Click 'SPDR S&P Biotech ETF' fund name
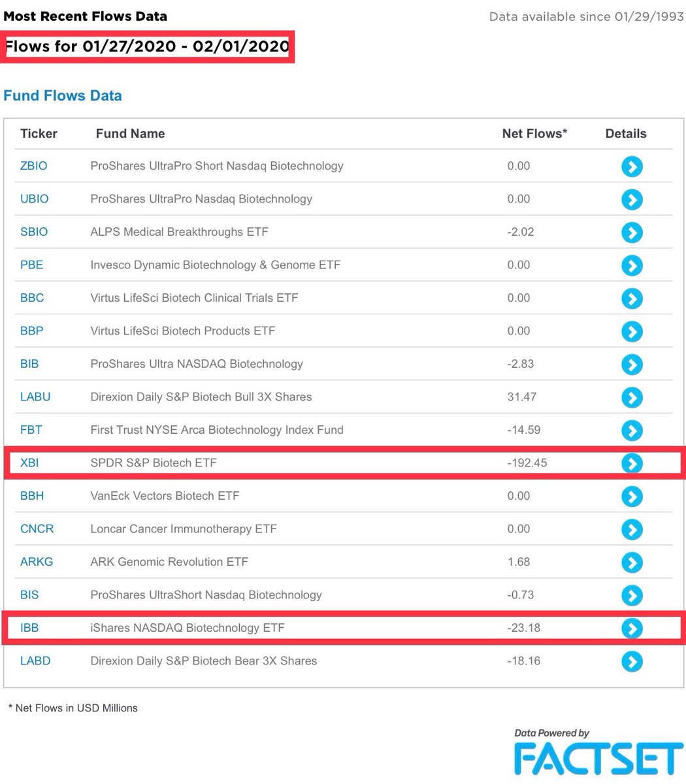The image size is (686, 784). point(154,463)
